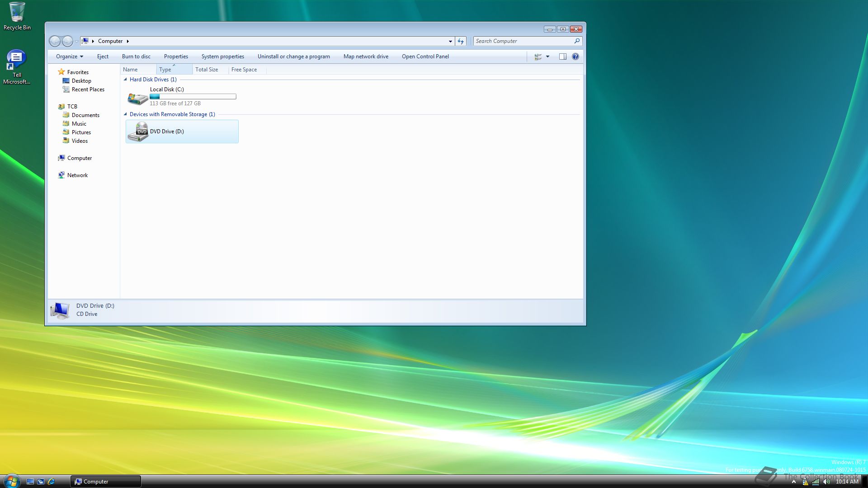Image resolution: width=868 pixels, height=488 pixels.
Task: Sort by the Type column header
Action: point(175,70)
